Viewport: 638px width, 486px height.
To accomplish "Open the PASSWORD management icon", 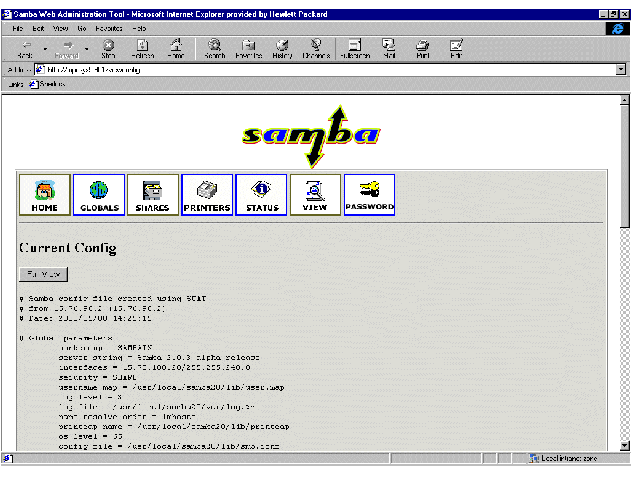I will (369, 195).
